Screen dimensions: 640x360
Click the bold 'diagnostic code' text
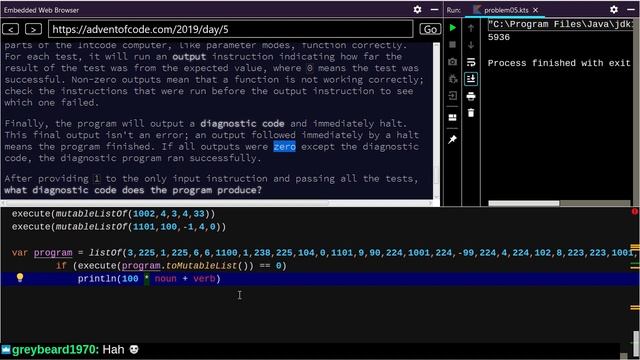(242, 123)
